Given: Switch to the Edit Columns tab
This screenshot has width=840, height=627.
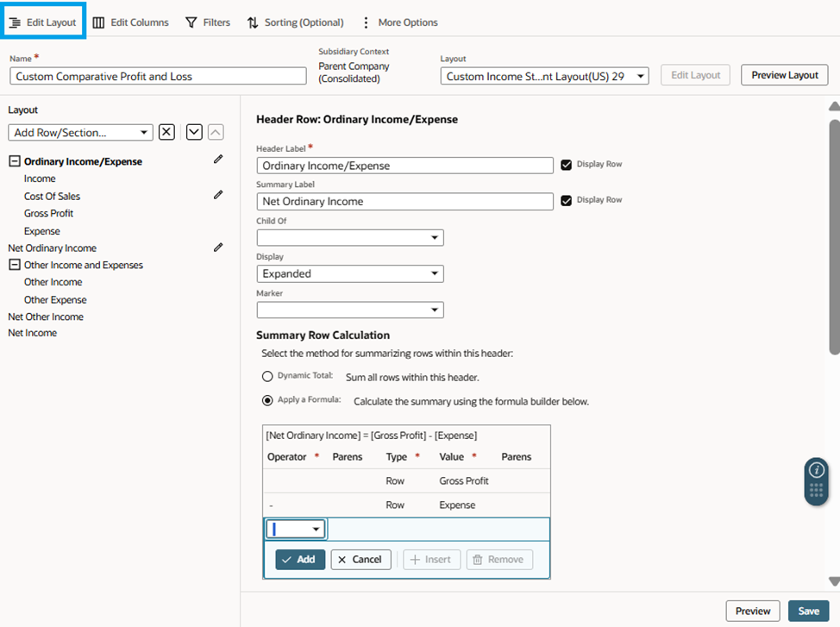Looking at the screenshot, I should point(131,22).
